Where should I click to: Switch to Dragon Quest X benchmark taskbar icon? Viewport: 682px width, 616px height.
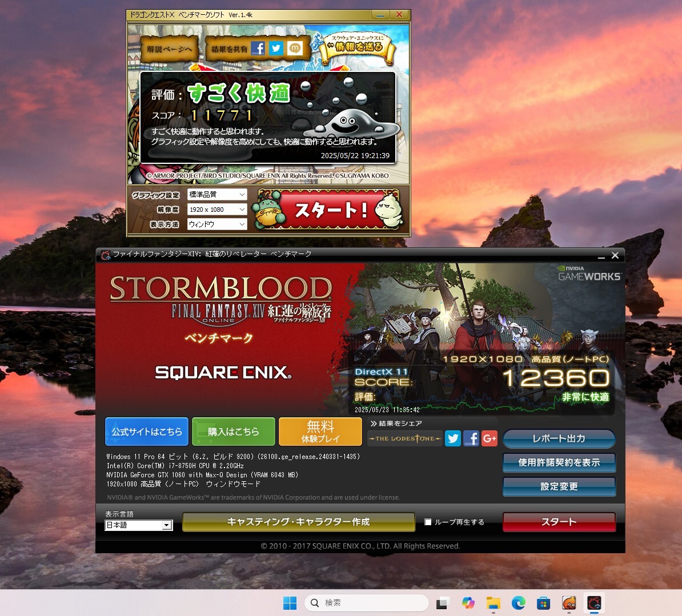click(569, 603)
